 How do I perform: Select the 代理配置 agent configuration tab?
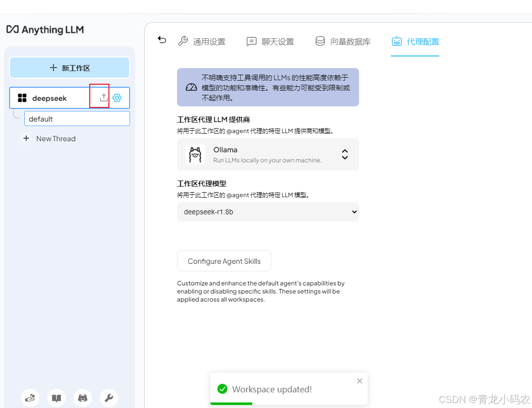[x=416, y=41]
